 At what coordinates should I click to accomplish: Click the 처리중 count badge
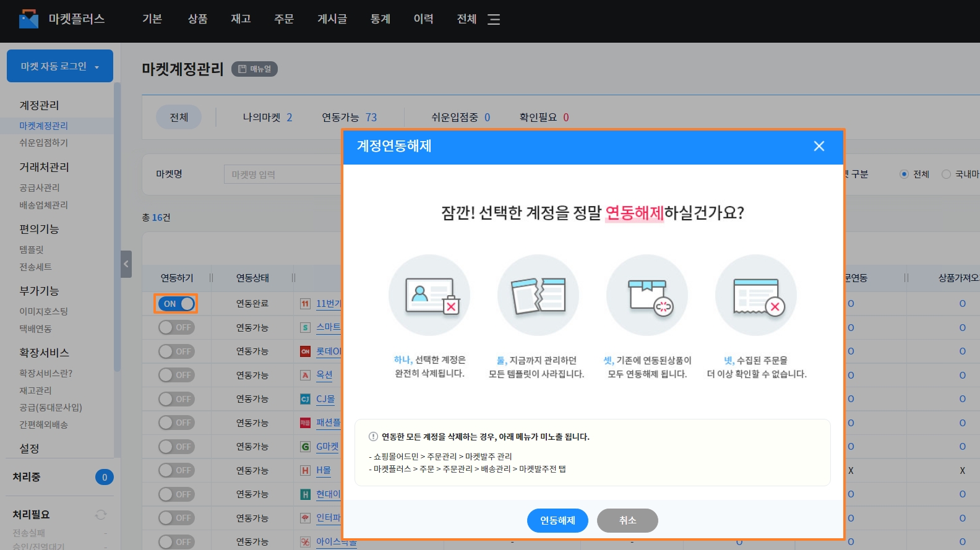point(105,477)
